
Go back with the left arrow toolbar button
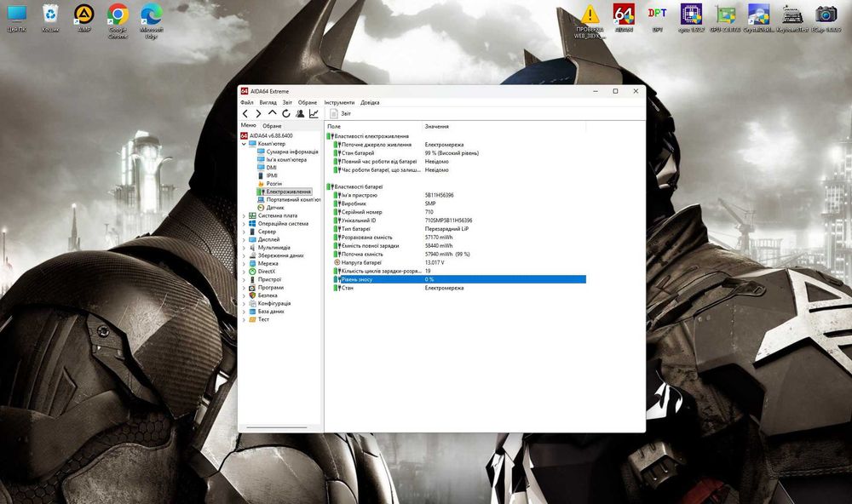pyautogui.click(x=245, y=113)
